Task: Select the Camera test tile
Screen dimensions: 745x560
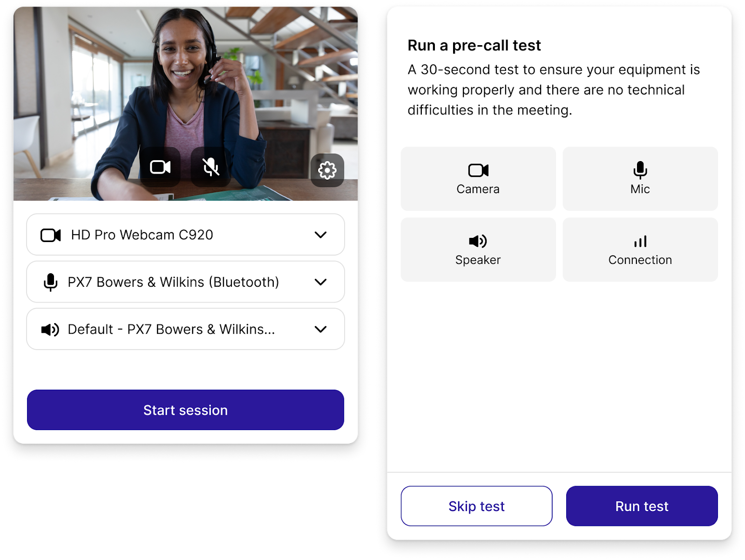Action: pos(478,179)
